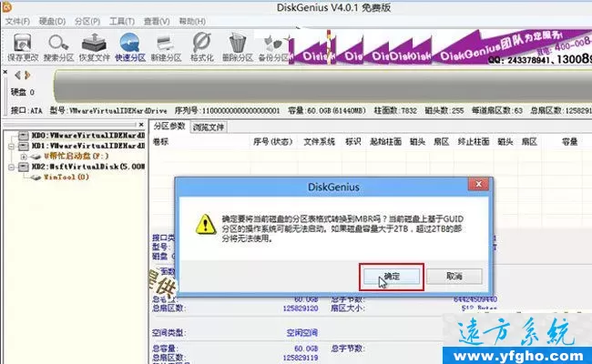Screen dimensions: 592x364
Task: Click the 序号(状态) column header
Action: coord(272,142)
